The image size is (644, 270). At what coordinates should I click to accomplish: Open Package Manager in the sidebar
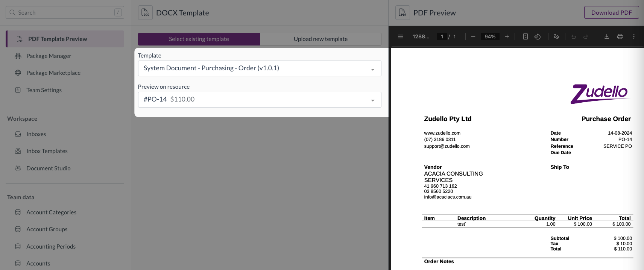click(49, 56)
